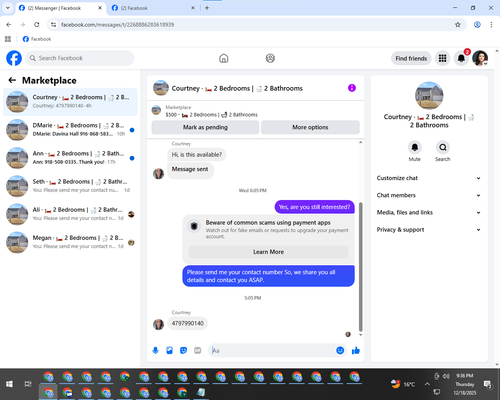Expand the Privacy & support section
Screen dimensions: 500x400
(429, 230)
